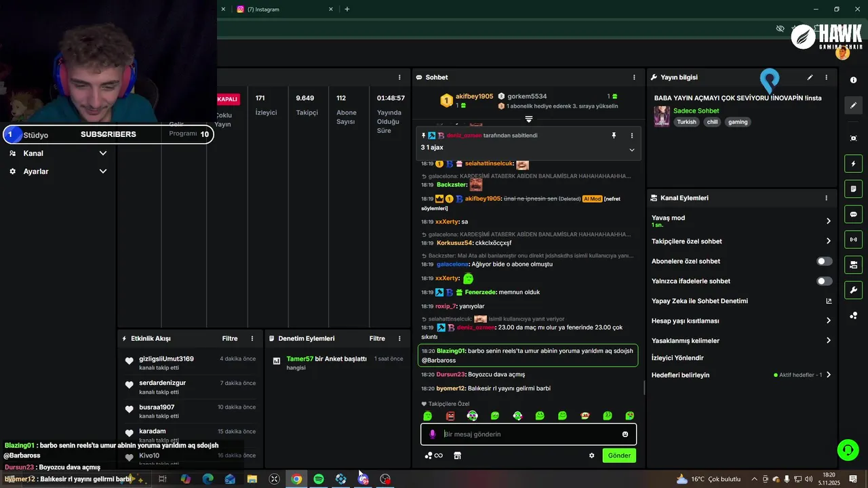
Task: Open the Yasaklanmış kelimeler arrow
Action: [828, 340]
